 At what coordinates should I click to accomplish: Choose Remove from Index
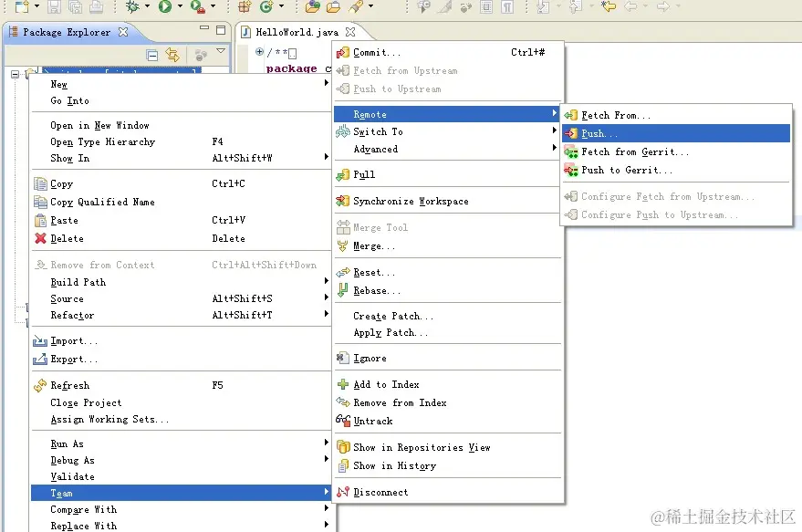coord(449,402)
